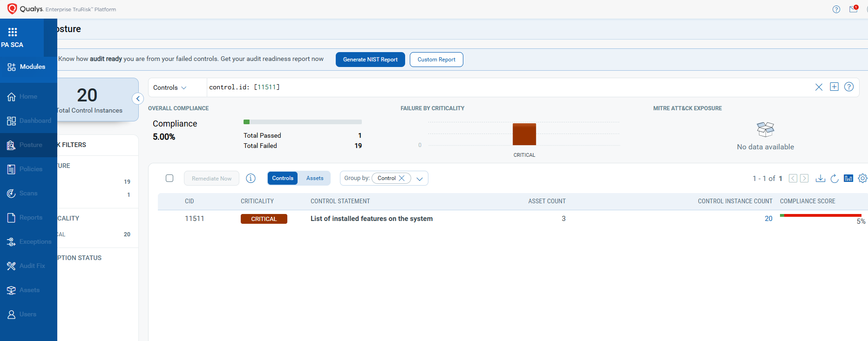Screen dimensions: 868x341
Task: Open table settings gear icon
Action: tap(862, 178)
